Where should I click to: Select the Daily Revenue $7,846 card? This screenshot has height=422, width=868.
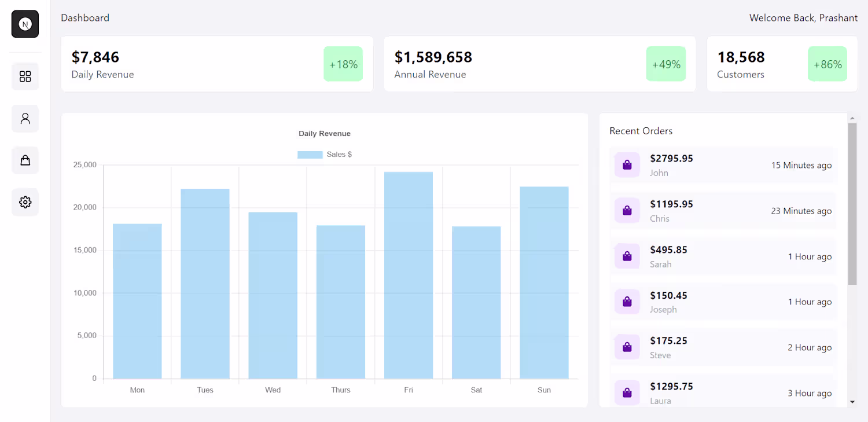coord(216,64)
